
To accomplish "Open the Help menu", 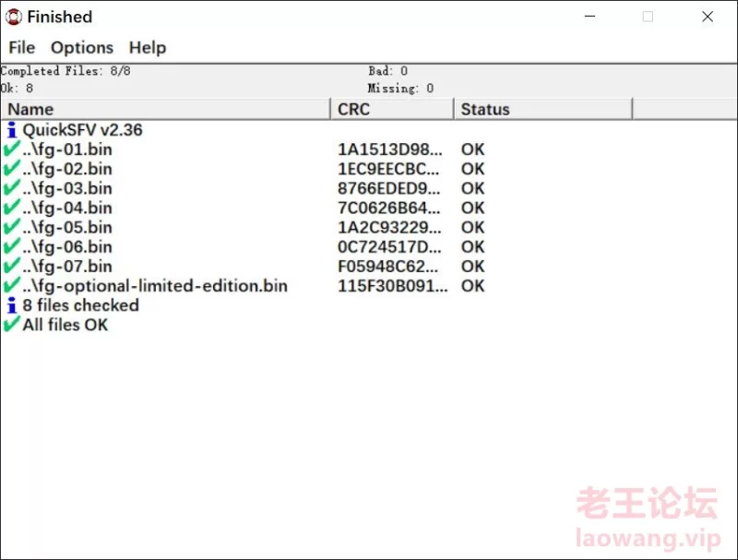I will (x=148, y=48).
